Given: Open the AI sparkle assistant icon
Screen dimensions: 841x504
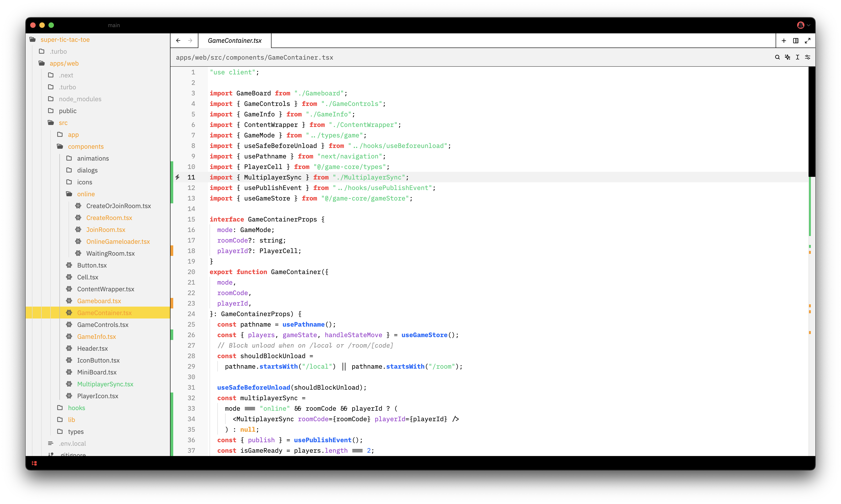Looking at the screenshot, I should click(787, 57).
